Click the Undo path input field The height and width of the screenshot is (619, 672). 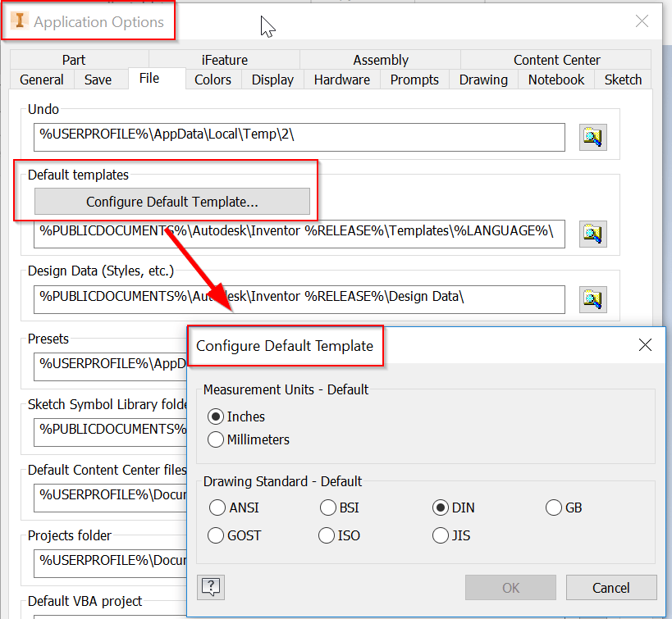(x=299, y=137)
